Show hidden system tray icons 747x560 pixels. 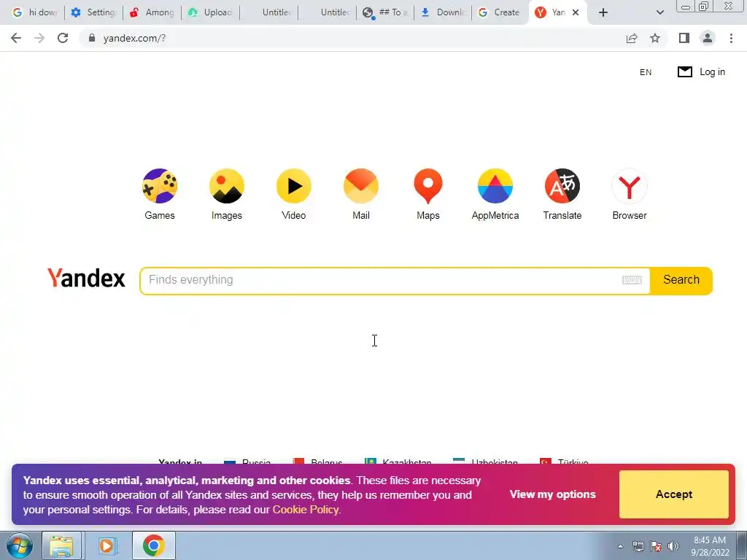coord(620,546)
